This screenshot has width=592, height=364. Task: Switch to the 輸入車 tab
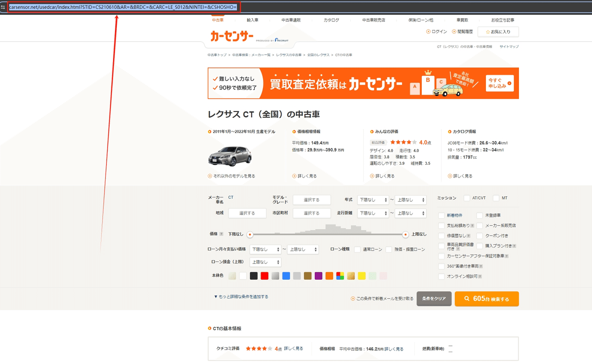click(253, 20)
